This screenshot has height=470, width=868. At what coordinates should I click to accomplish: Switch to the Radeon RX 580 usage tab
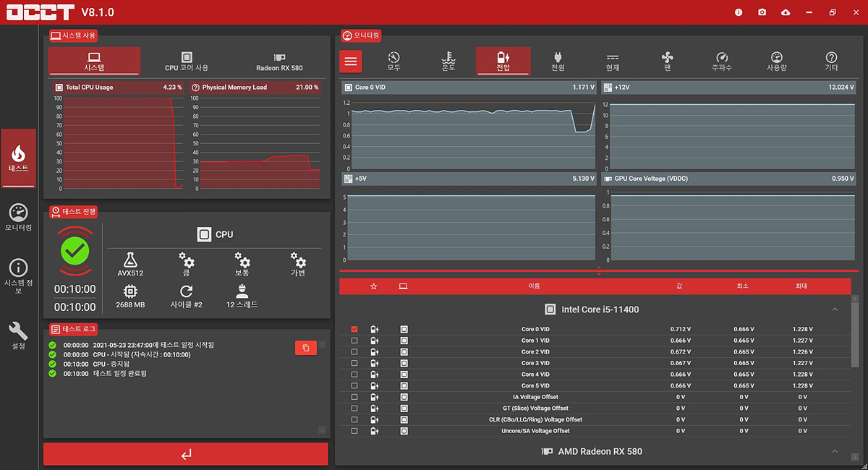point(279,61)
